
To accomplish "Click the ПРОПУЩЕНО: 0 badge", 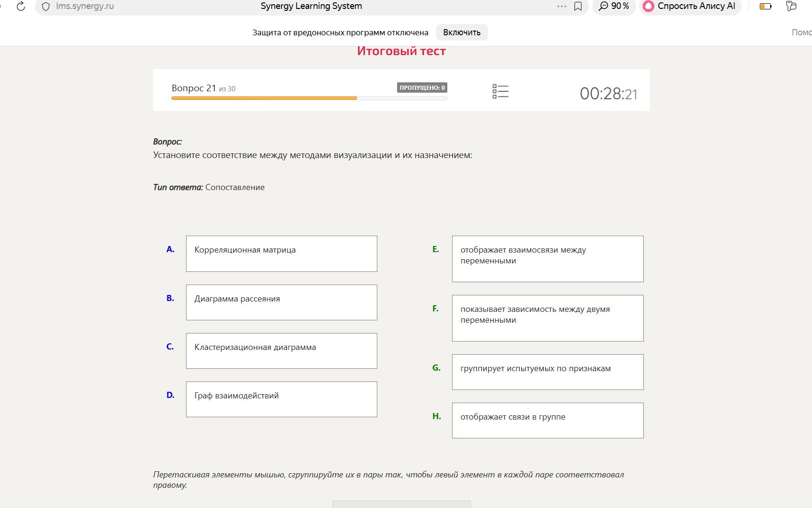I will coord(422,87).
